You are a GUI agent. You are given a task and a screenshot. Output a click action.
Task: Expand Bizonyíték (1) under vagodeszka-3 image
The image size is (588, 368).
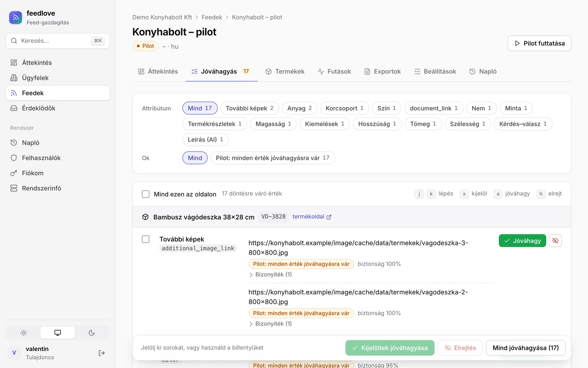[270, 275]
